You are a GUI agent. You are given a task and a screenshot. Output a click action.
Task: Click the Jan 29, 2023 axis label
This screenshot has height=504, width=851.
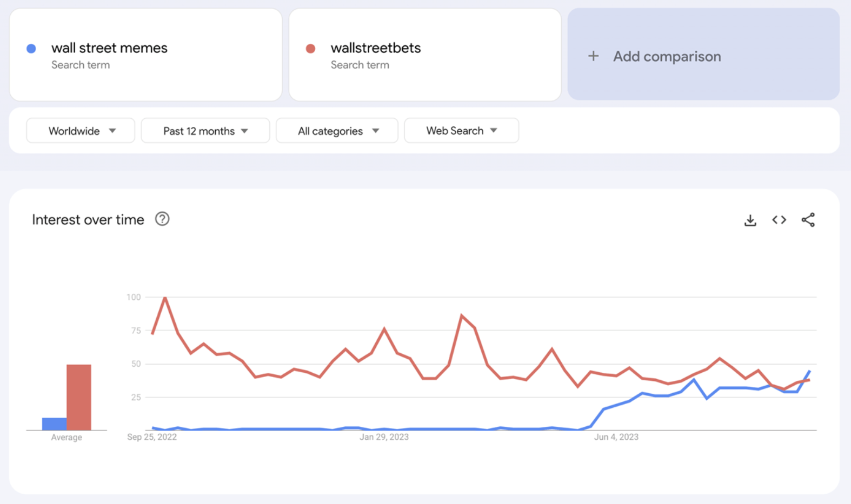[x=384, y=437]
